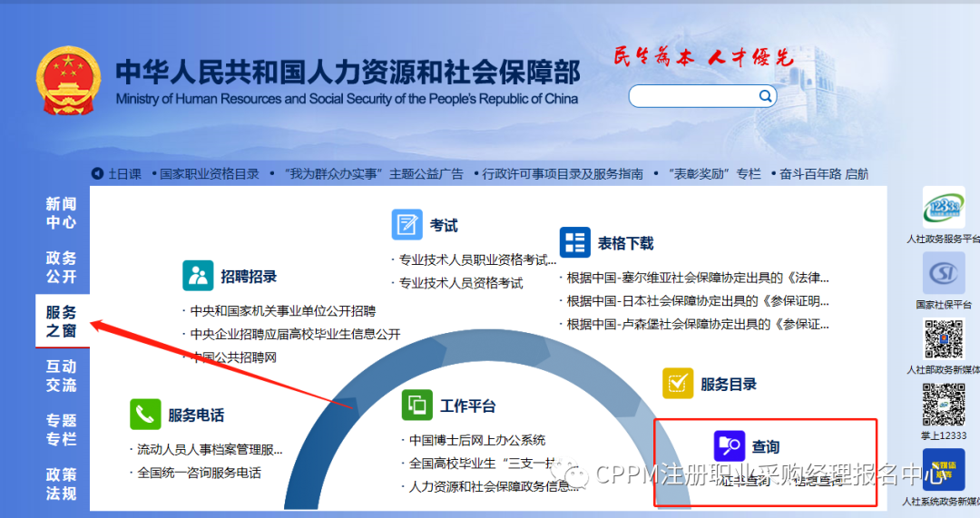This screenshot has width=980, height=518.
Task: Open "我为群众办实事"主题公益广告 link
Action: point(374,174)
